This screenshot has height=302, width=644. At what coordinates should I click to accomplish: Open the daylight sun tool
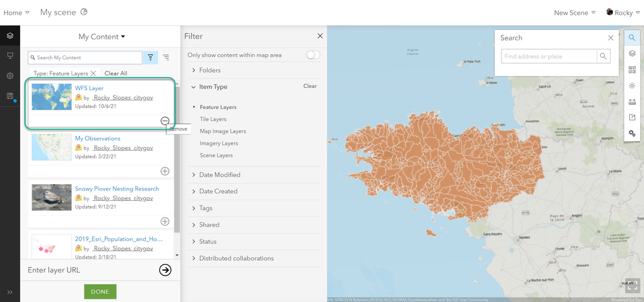[632, 86]
